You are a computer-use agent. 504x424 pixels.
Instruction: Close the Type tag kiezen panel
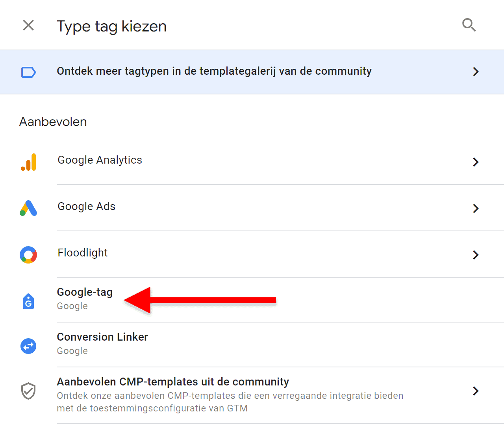tap(28, 26)
